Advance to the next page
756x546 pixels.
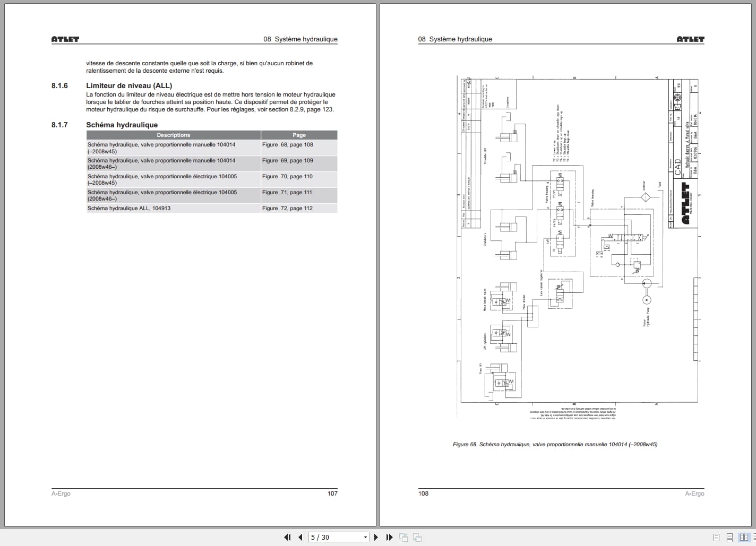pos(376,537)
